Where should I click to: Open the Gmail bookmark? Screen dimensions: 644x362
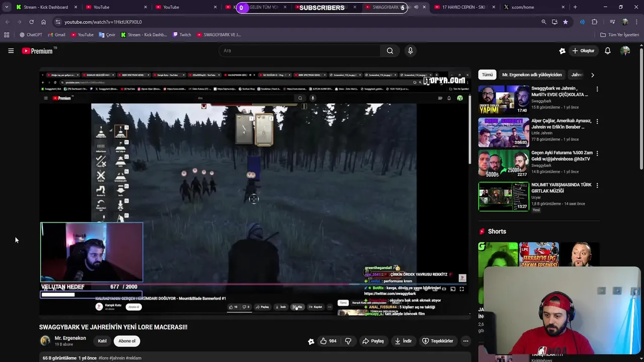[56, 35]
